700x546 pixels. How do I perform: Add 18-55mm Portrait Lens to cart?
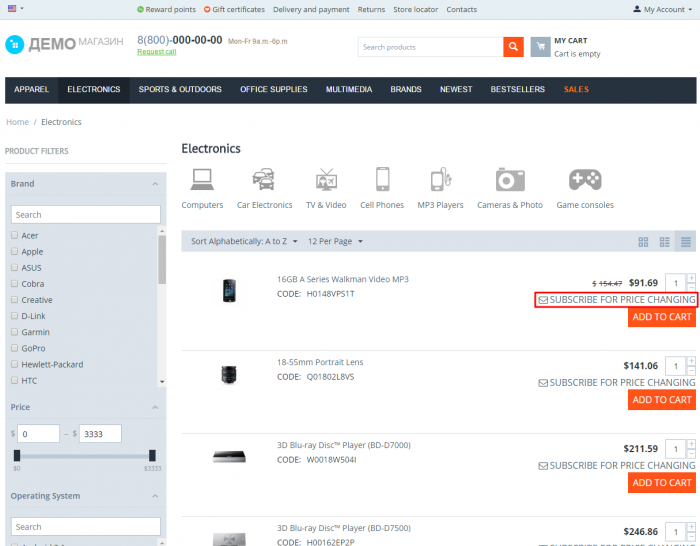pyautogui.click(x=662, y=400)
